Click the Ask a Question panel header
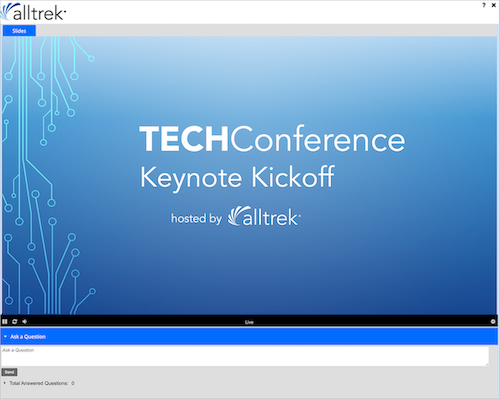 (249, 336)
